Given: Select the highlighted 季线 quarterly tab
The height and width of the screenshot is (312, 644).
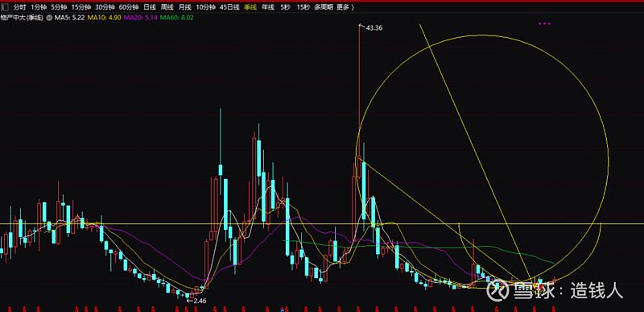Looking at the screenshot, I should coord(250,7).
